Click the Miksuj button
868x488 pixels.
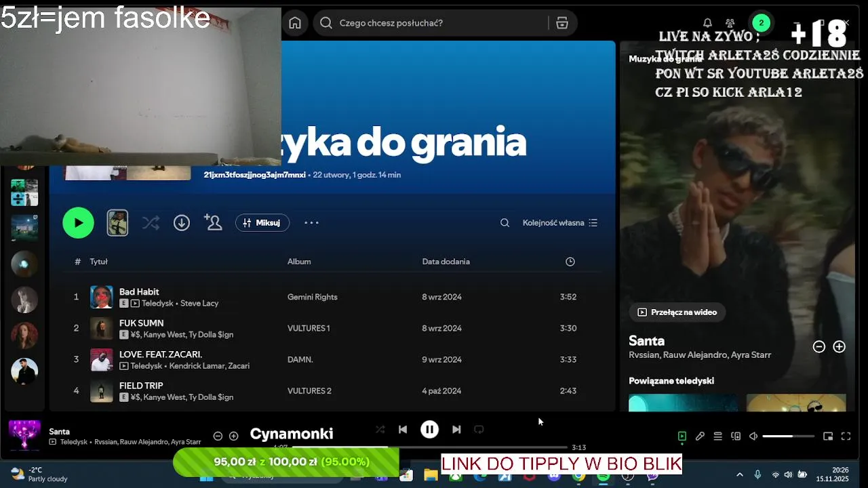262,222
